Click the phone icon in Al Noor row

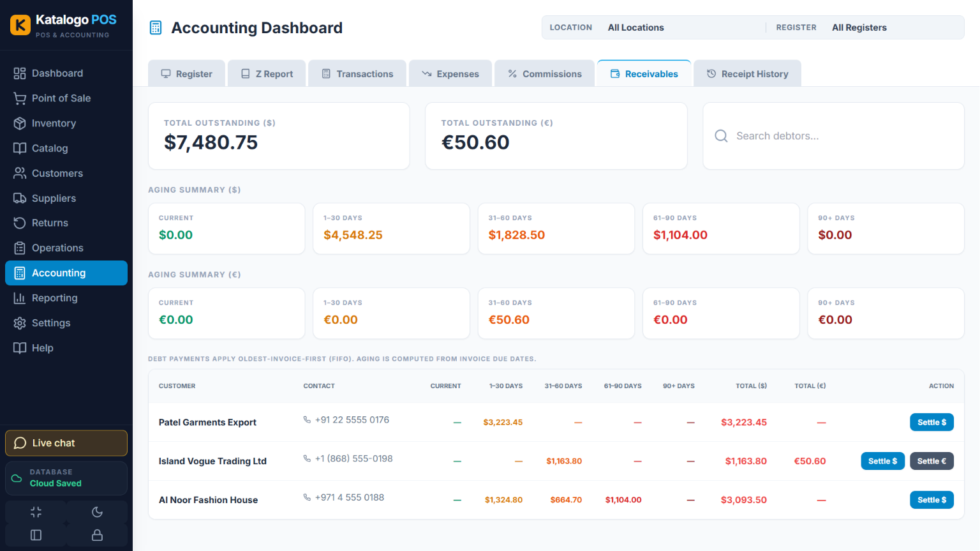pyautogui.click(x=307, y=497)
